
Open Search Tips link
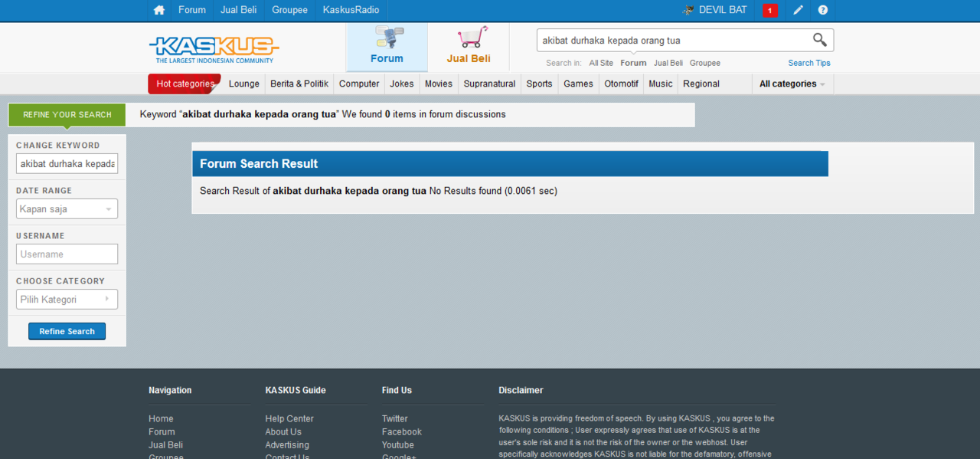[x=809, y=63]
